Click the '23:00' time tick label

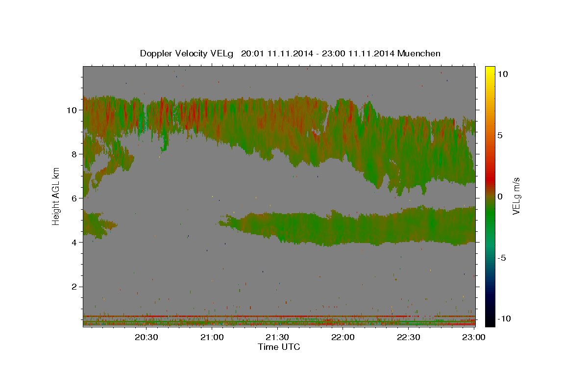click(473, 337)
